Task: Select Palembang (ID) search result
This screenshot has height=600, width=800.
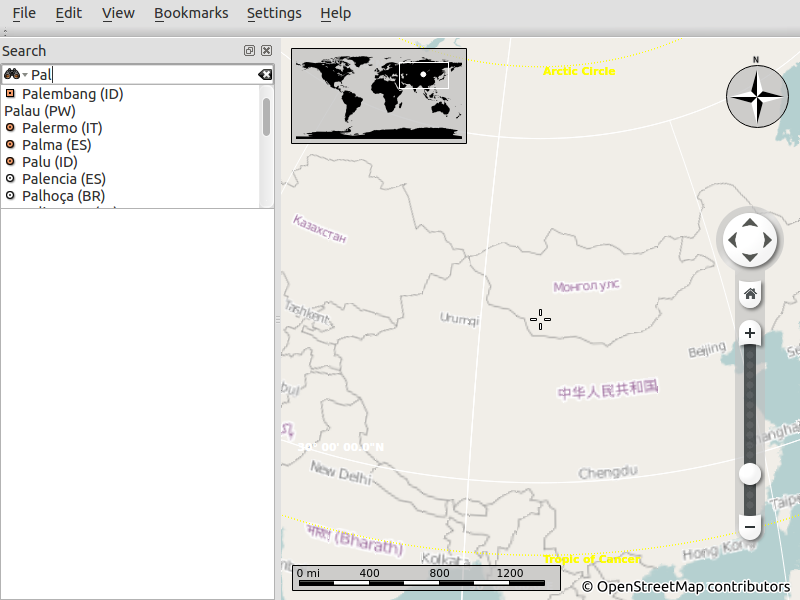Action: (72, 94)
